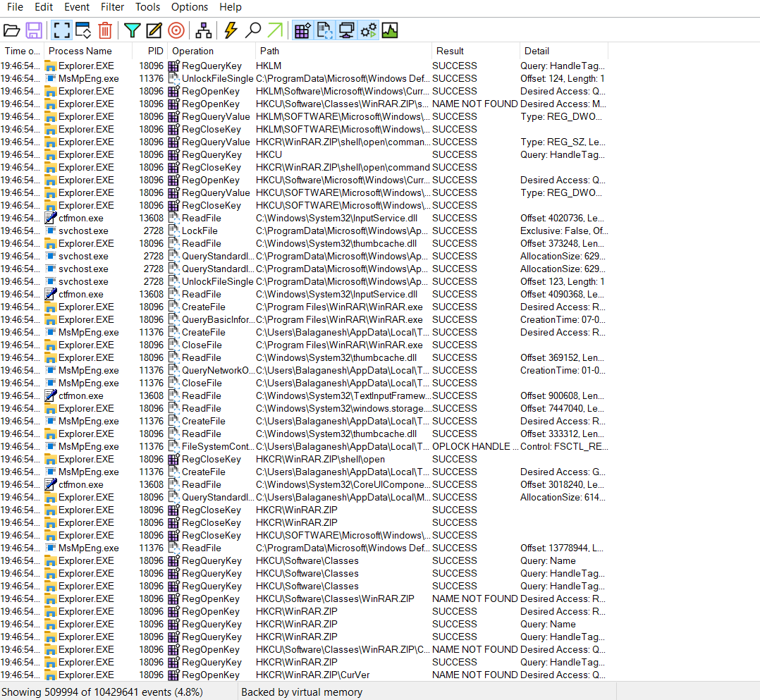Screen dimensions: 760x700
Task: Open the File menu
Action: pyautogui.click(x=15, y=7)
